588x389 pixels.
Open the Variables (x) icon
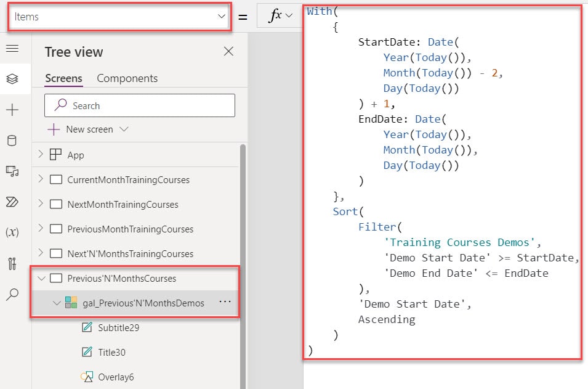pos(12,232)
